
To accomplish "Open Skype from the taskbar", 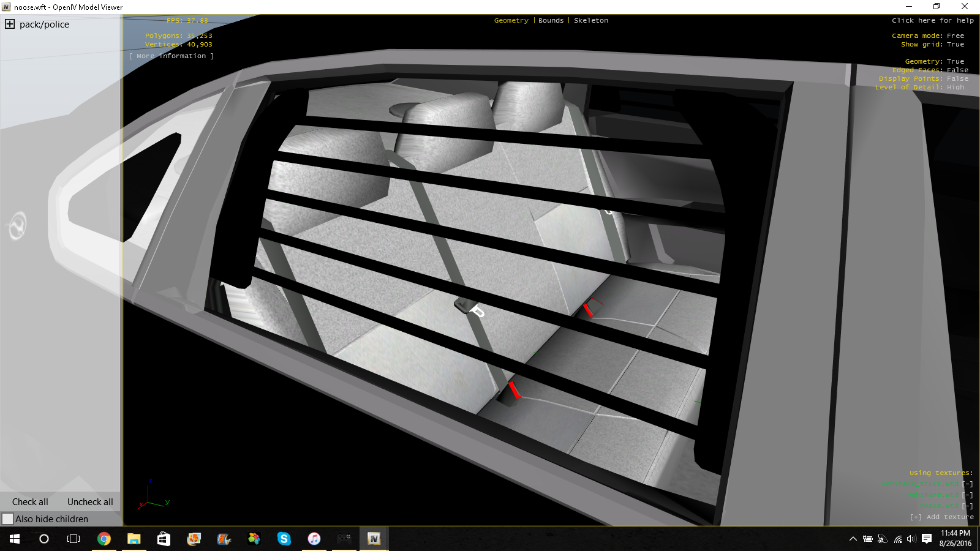I will pyautogui.click(x=284, y=539).
